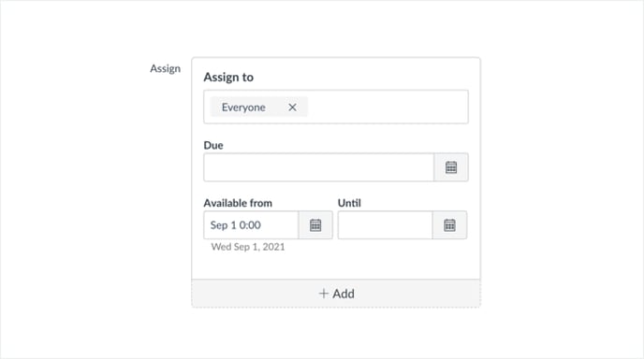Click the Due field label
Viewport: 644px width, 359px height.
[x=213, y=145]
